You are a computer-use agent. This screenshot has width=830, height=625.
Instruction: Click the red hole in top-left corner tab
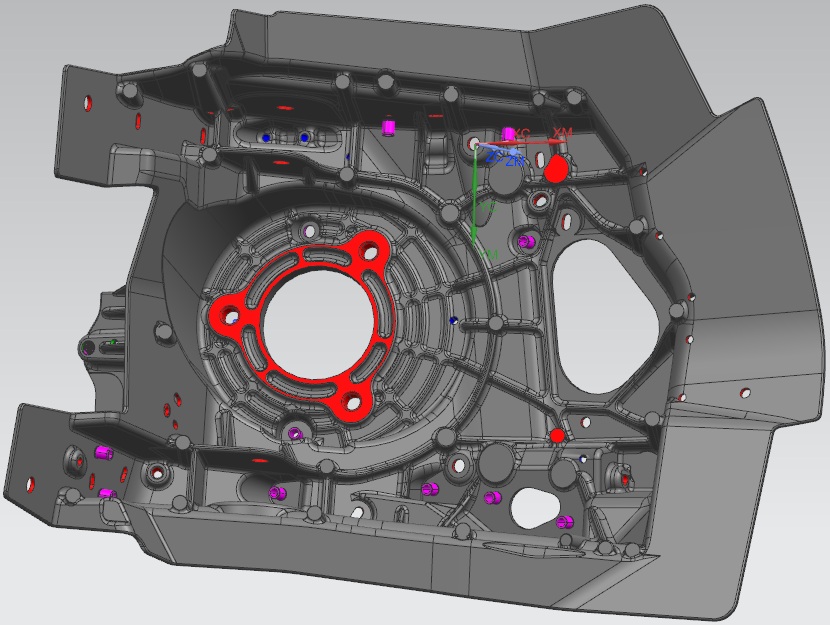pos(89,101)
